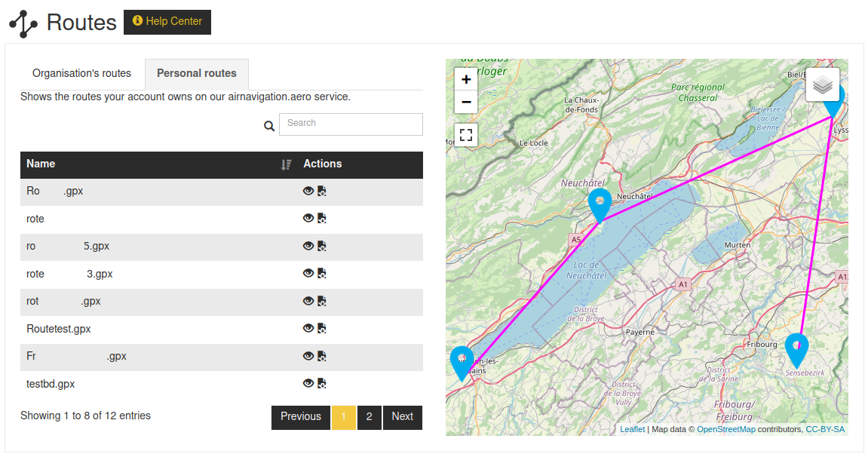Image resolution: width=868 pixels, height=457 pixels.
Task: Focus the route Search field
Action: click(351, 124)
